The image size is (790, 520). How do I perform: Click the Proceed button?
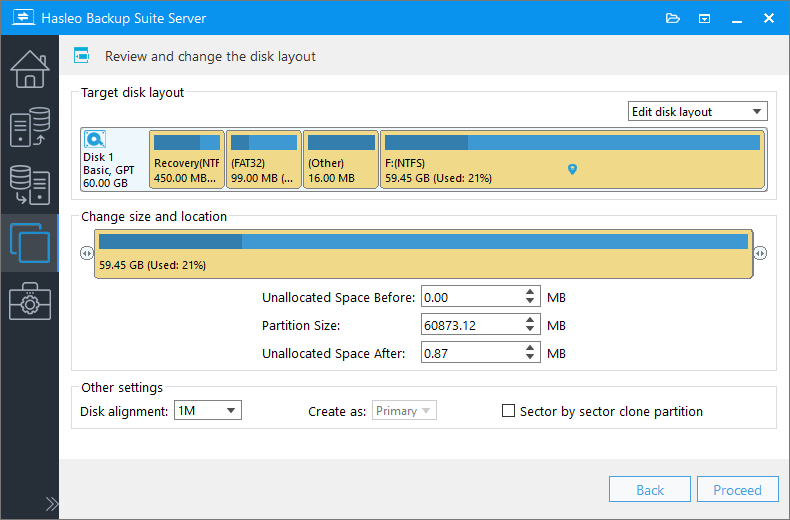pos(738,489)
